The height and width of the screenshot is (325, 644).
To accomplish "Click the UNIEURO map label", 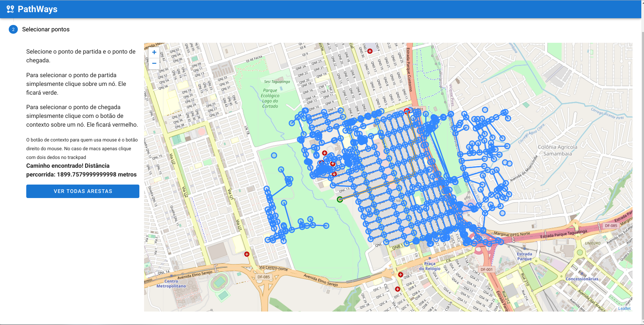I will coord(592,243).
